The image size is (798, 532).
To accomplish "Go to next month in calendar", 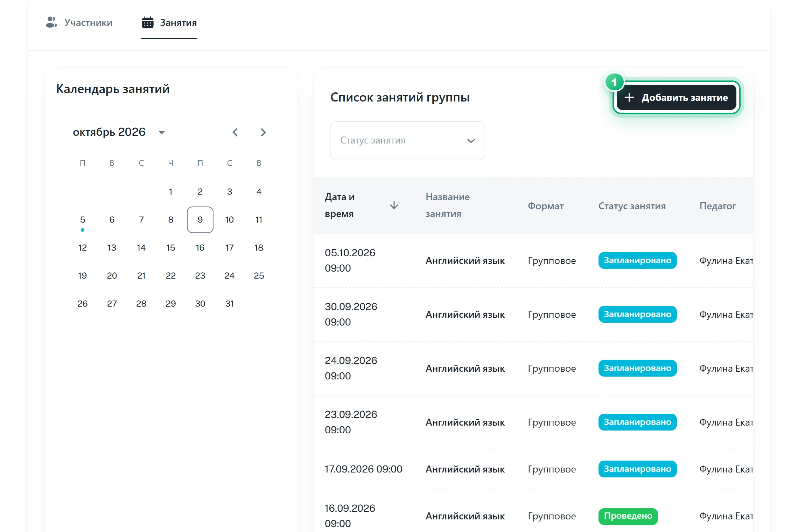I will 263,132.
